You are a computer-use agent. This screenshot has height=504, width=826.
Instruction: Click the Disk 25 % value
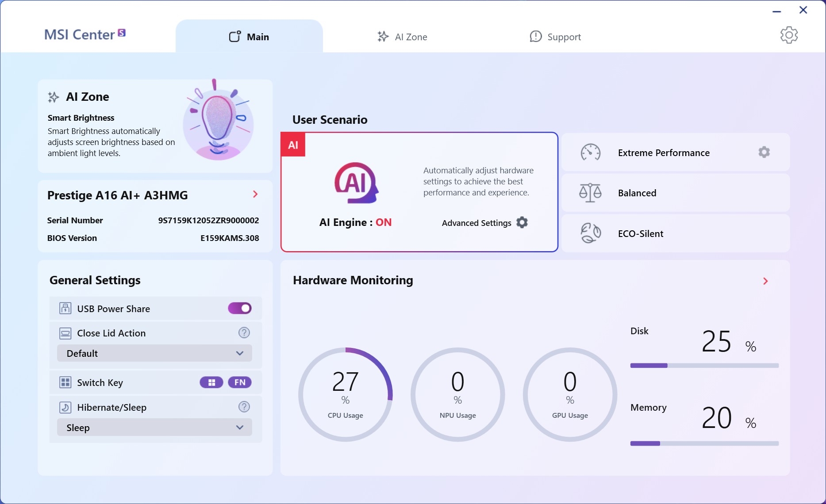click(x=729, y=341)
